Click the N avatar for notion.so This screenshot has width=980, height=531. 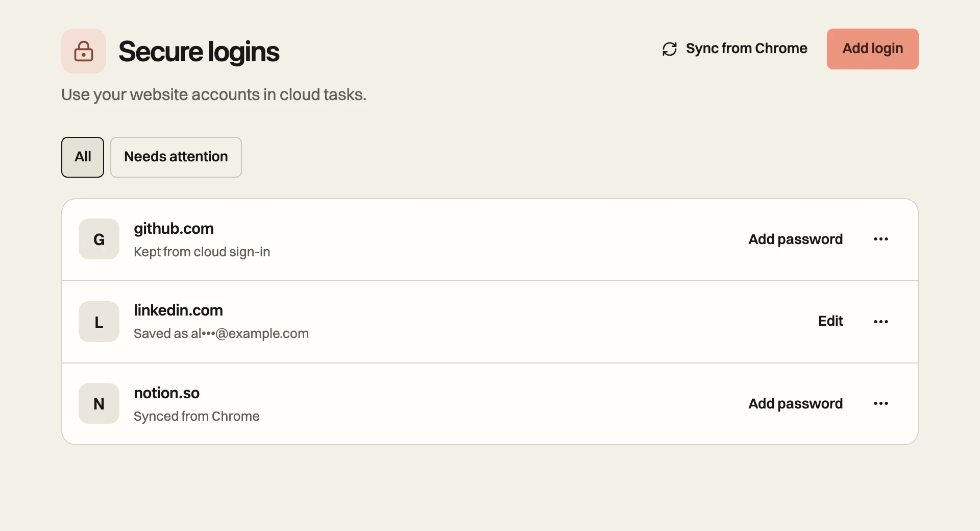pos(99,403)
